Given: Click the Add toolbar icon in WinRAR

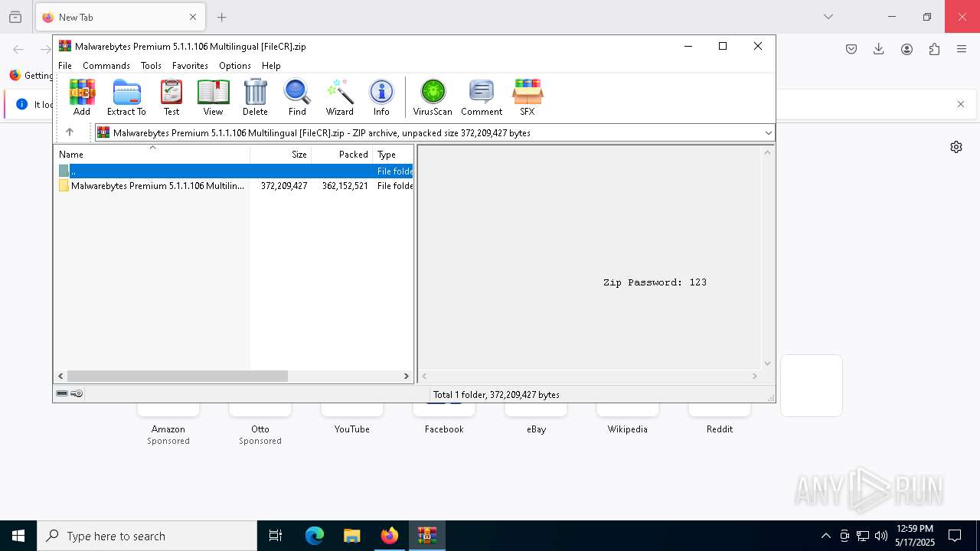Looking at the screenshot, I should click(x=82, y=97).
